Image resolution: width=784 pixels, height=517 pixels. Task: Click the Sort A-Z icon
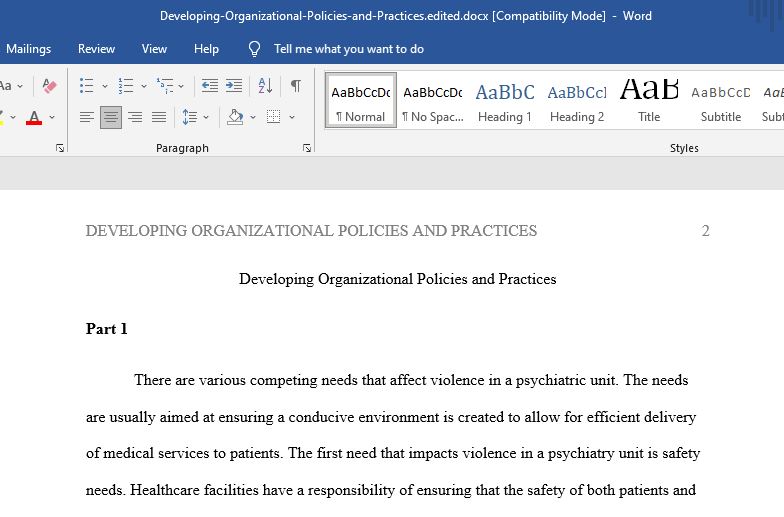pyautogui.click(x=266, y=86)
